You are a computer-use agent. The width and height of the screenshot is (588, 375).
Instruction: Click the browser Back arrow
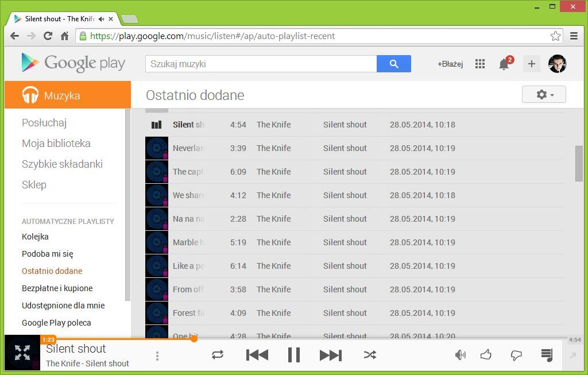[x=14, y=36]
